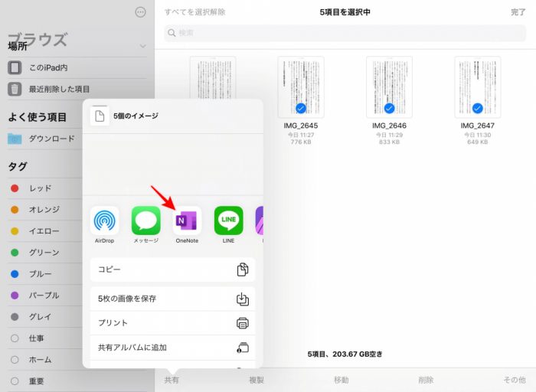Tap 削除 in the bottom toolbar

[x=426, y=380]
